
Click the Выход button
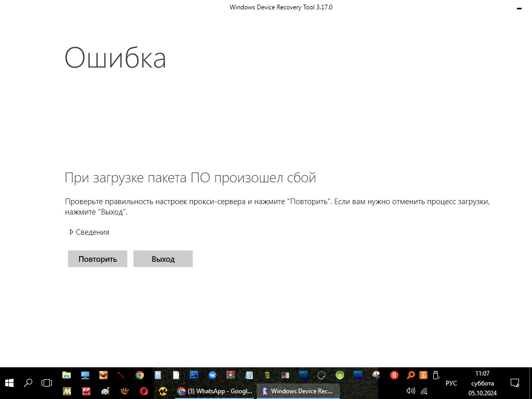(163, 259)
